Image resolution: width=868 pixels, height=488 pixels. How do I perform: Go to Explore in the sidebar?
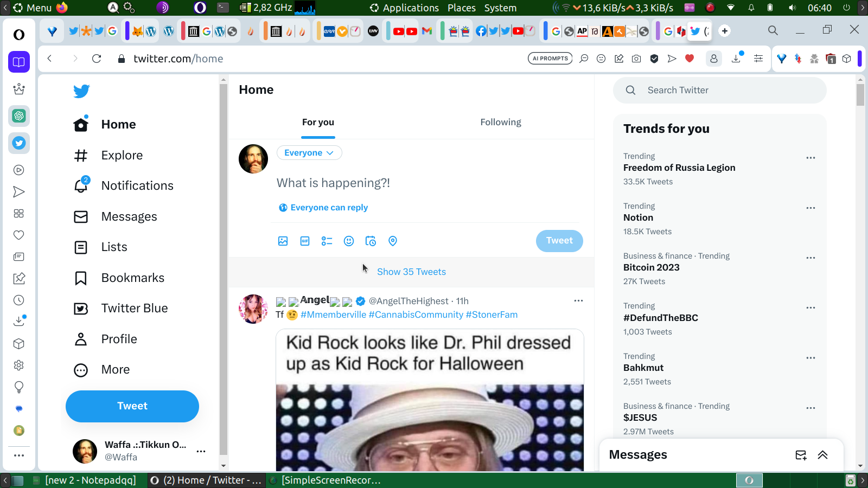point(108,156)
